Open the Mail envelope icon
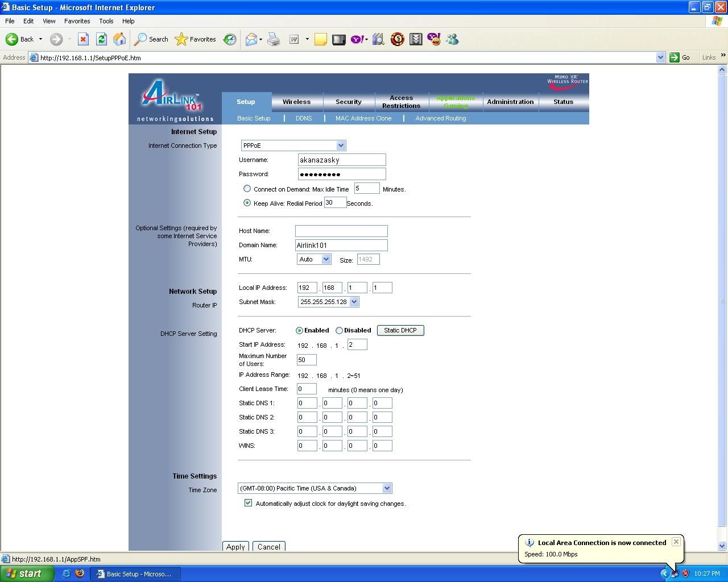Viewport: 728px width, 582px height. [251, 39]
